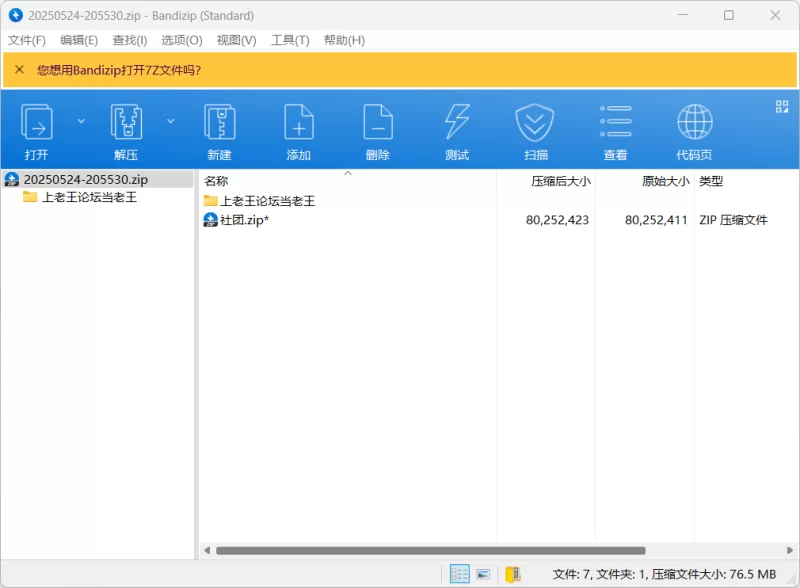Image resolution: width=800 pixels, height=588 pixels.
Task: Switch to details list view icon
Action: (459, 574)
